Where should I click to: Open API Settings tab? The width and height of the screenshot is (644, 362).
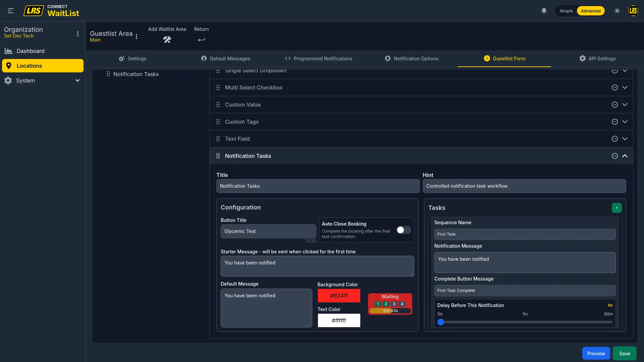pos(597,59)
